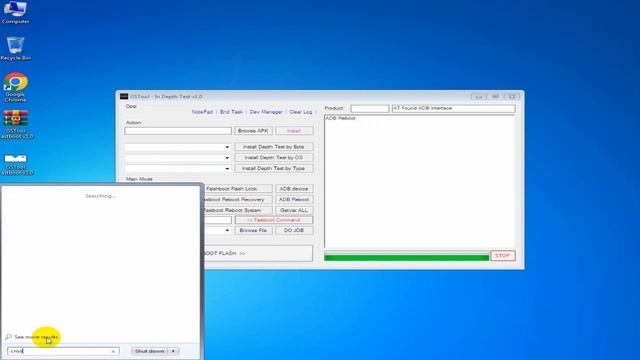Open the WinRAR archive icon on desktop
Image resolution: width=640 pixels, height=360 pixels.
pyautogui.click(x=16, y=124)
